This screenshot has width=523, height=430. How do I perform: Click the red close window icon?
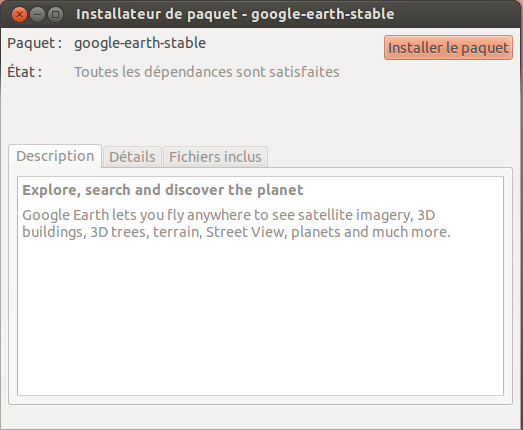click(19, 15)
